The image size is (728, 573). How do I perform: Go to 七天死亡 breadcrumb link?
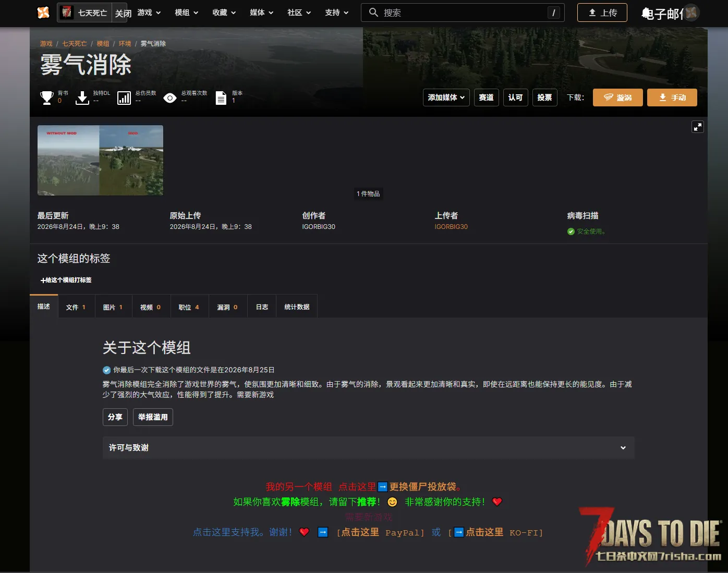click(x=75, y=44)
